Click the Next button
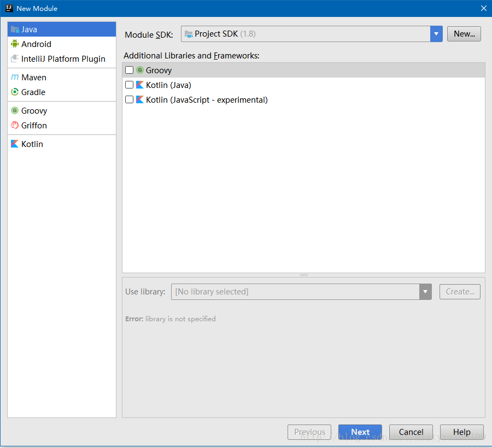This screenshot has width=492, height=448. (360, 432)
